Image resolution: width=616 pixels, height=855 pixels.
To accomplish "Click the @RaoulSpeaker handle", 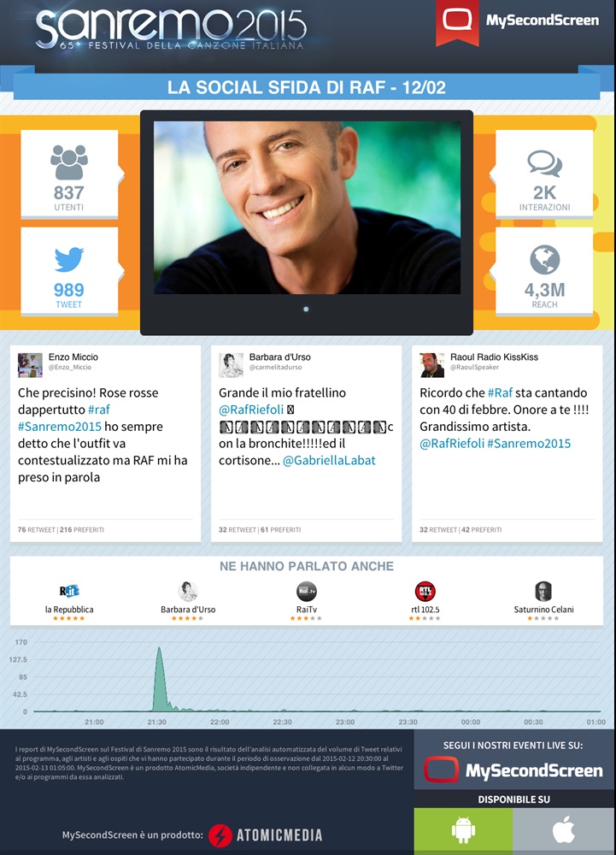I will [474, 368].
